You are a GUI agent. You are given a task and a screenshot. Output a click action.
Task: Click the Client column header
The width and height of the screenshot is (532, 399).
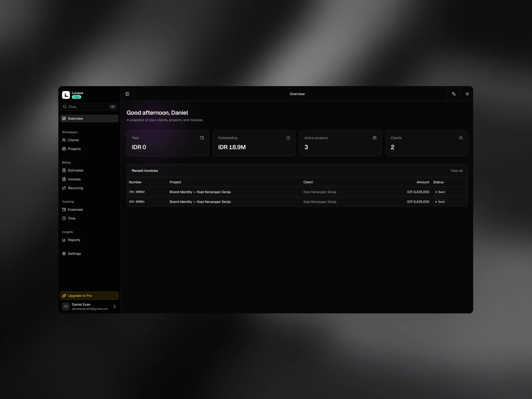pyautogui.click(x=308, y=182)
